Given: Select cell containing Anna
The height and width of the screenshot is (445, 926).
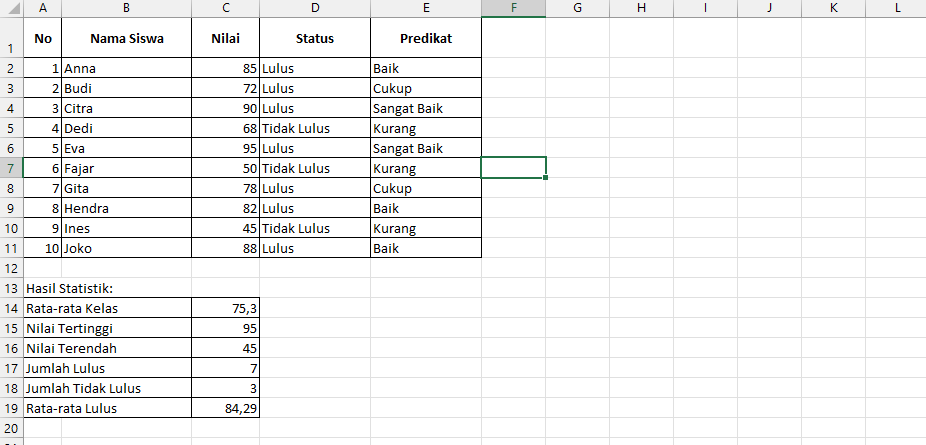Looking at the screenshot, I should click(x=126, y=68).
